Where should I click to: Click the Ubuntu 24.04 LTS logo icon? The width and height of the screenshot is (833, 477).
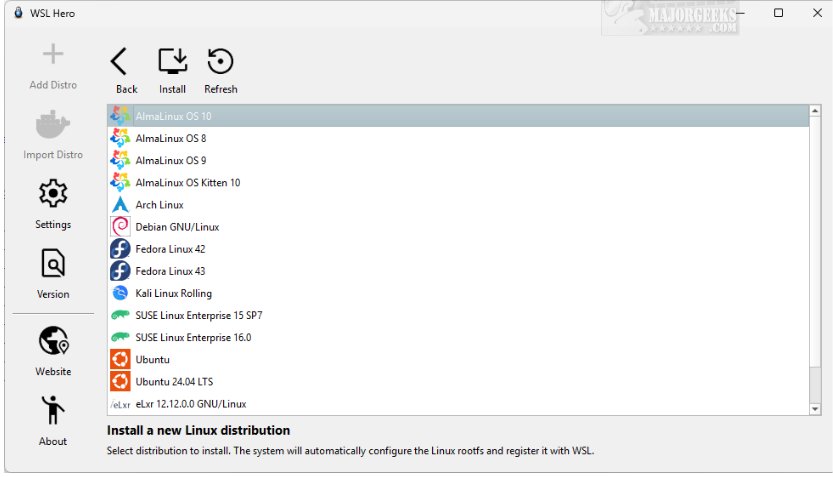(120, 381)
